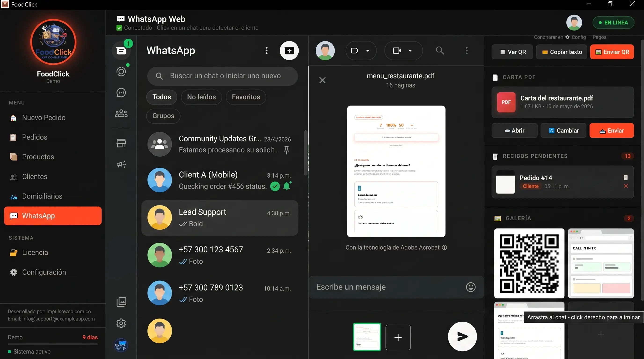Open the Status updates icon
Image resolution: width=644 pixels, height=359 pixels.
point(121,72)
